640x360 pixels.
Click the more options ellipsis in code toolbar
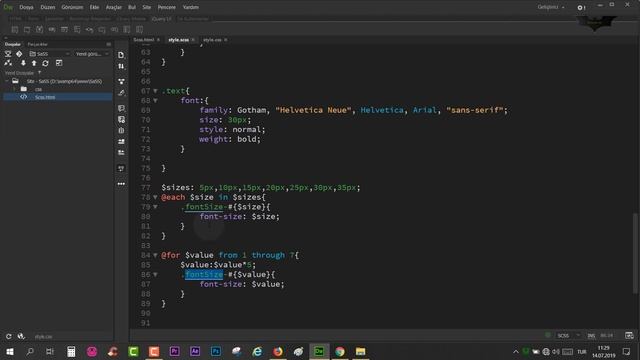[x=121, y=184]
